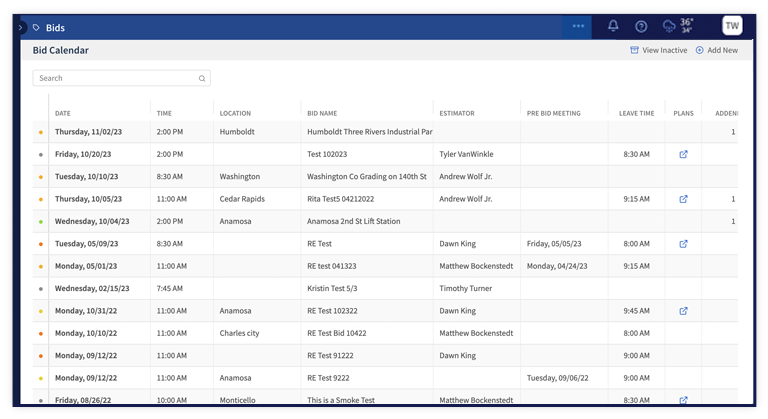Open plans link for RE Test row
The width and height of the screenshot is (768, 419).
click(x=683, y=244)
